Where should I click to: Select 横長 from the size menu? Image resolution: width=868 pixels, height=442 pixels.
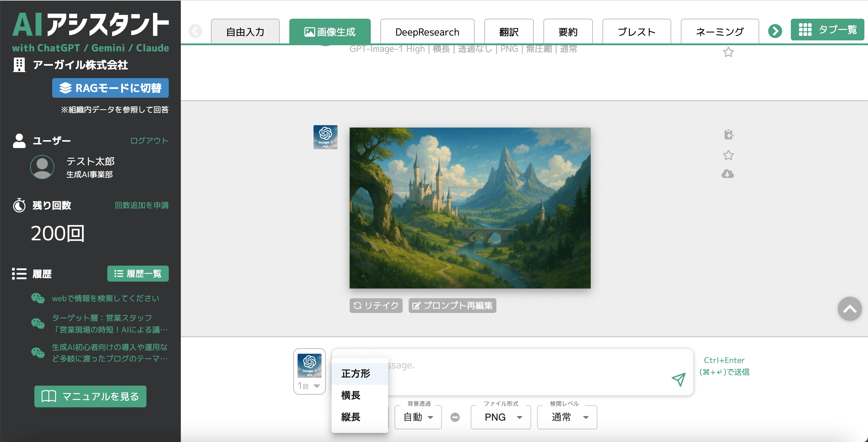pyautogui.click(x=351, y=395)
